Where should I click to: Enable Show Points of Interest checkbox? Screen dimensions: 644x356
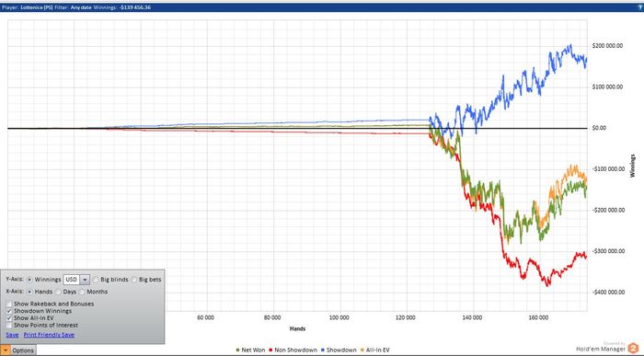click(x=9, y=326)
